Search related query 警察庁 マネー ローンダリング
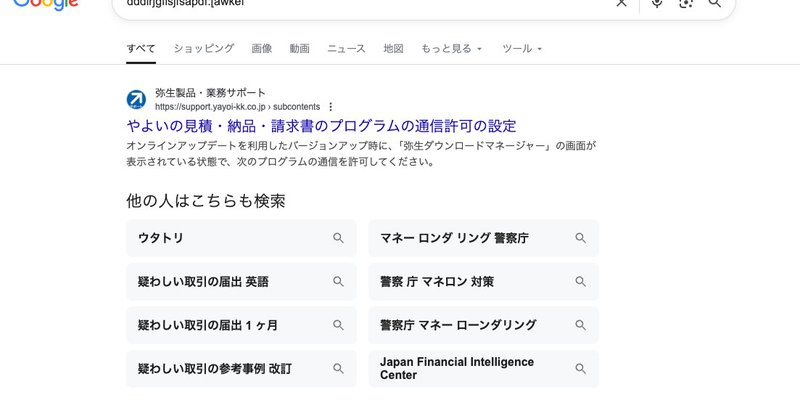 484,325
